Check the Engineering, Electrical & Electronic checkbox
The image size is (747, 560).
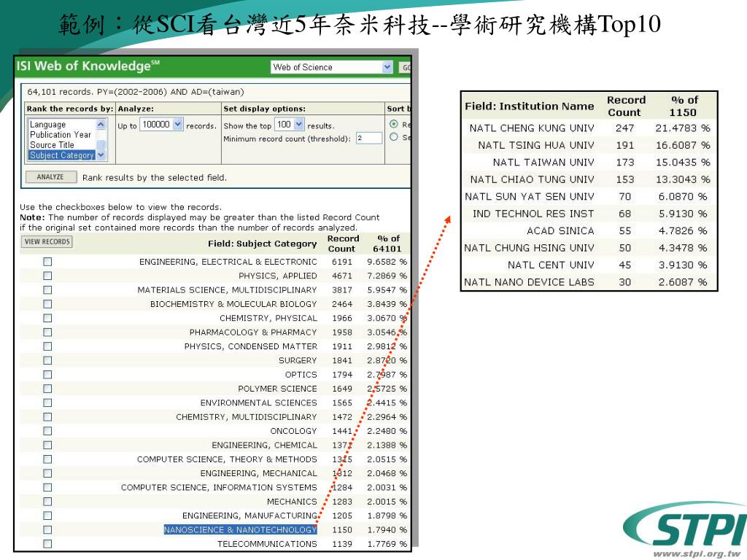tap(47, 262)
